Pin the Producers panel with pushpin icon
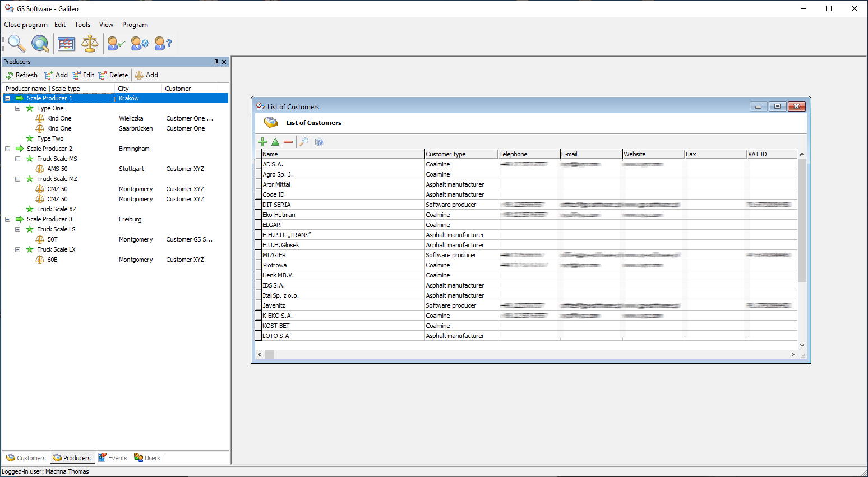Viewport: 868px width, 477px height. pos(216,62)
